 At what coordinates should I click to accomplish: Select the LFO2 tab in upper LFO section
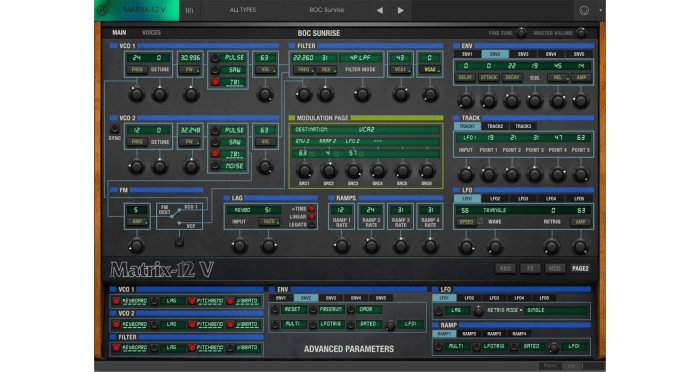pos(495,199)
